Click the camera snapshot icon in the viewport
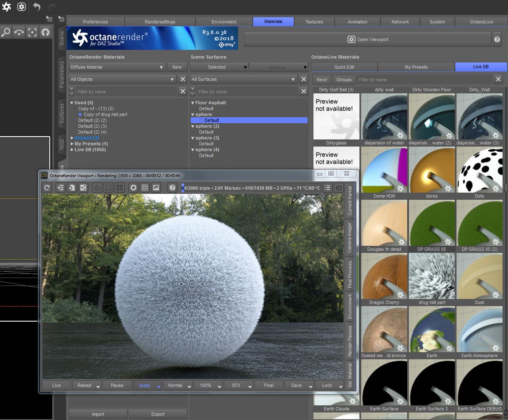 (x=339, y=188)
